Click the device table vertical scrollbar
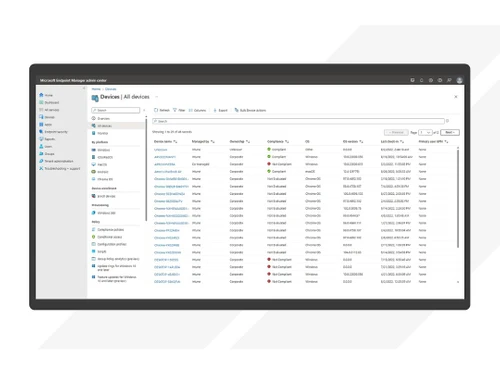Viewport: 500px width, 375px height. point(458,198)
